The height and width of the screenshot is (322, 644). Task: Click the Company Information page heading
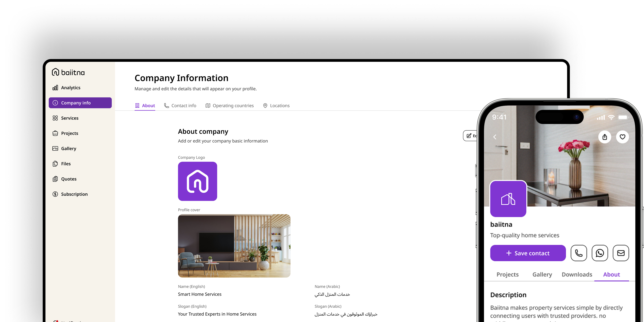[182, 78]
